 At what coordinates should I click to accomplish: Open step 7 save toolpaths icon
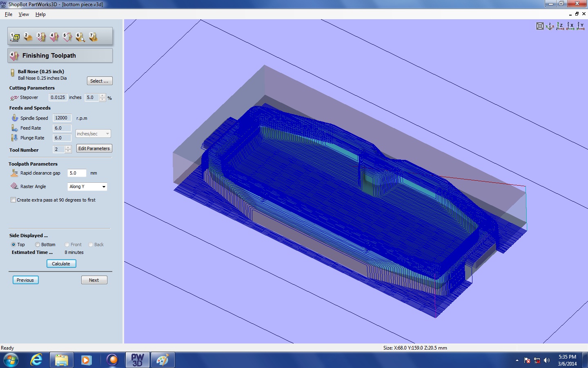tap(93, 37)
